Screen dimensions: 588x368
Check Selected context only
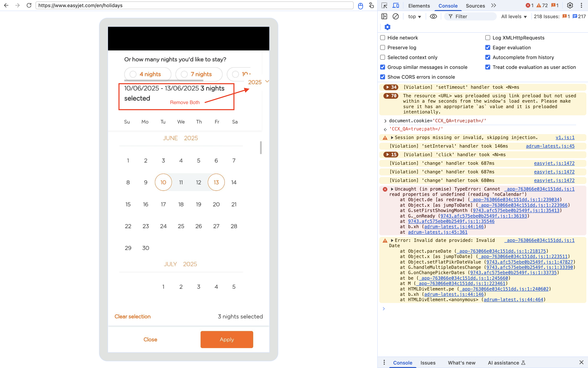pyautogui.click(x=383, y=57)
